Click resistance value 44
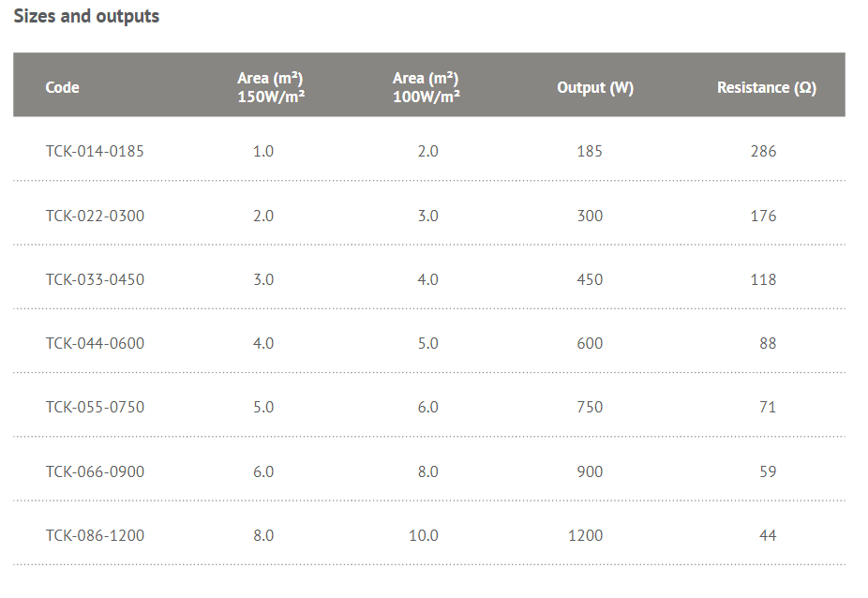 768,535
